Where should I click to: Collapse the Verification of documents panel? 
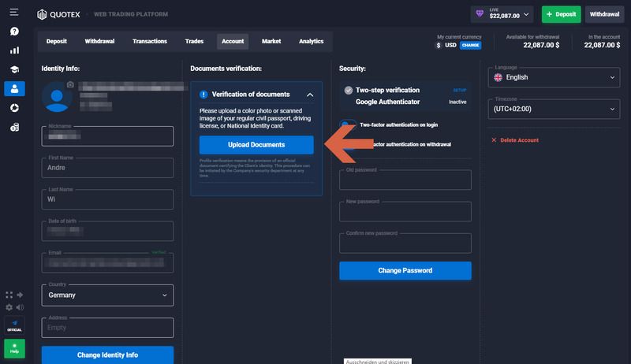310,95
